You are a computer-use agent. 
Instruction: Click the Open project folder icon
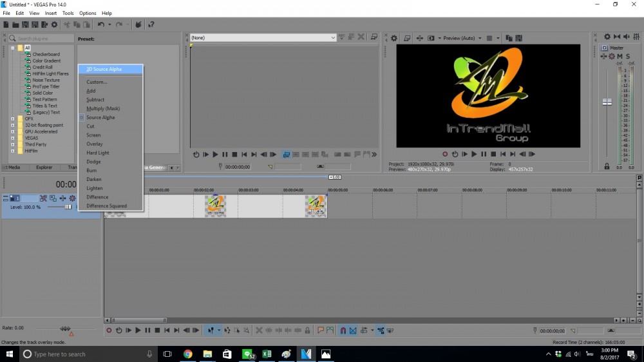coord(15,24)
